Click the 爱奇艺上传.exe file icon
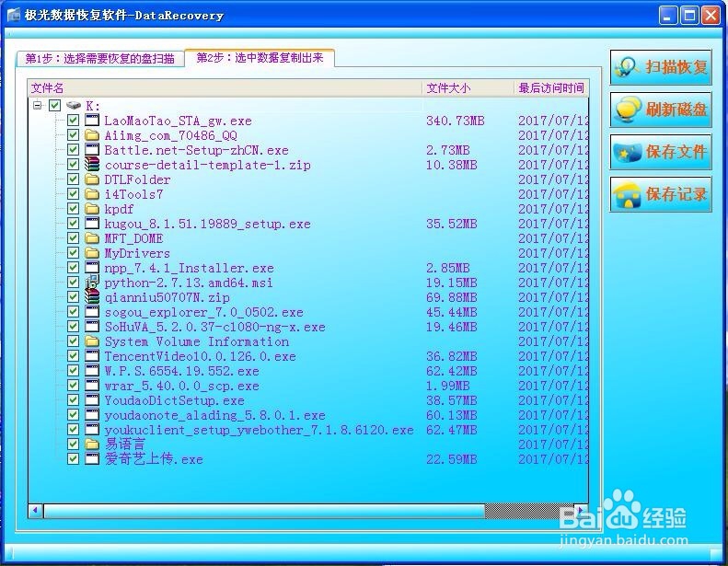Image resolution: width=728 pixels, height=566 pixels. (92, 458)
